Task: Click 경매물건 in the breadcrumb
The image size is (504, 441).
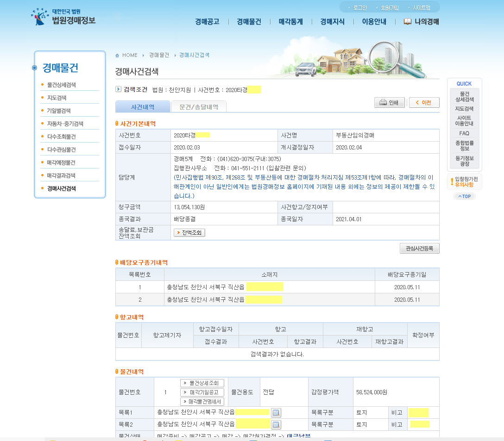Action: (x=159, y=55)
